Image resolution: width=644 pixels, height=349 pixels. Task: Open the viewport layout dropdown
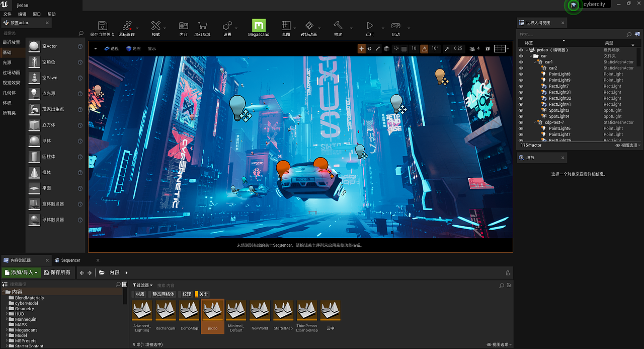500,48
